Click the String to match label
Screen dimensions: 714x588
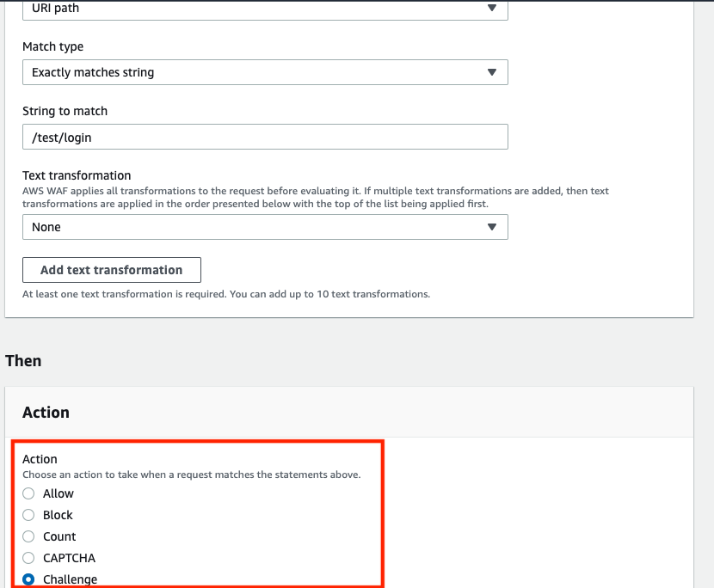65,111
